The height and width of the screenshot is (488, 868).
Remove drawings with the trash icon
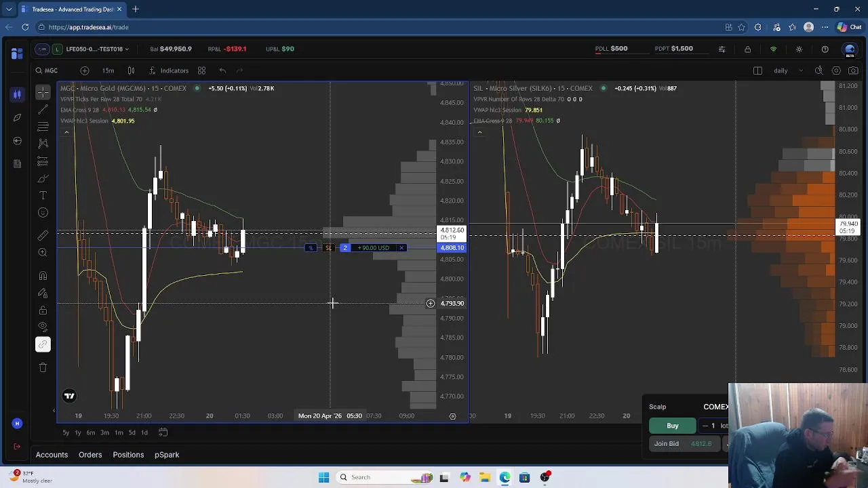43,367
